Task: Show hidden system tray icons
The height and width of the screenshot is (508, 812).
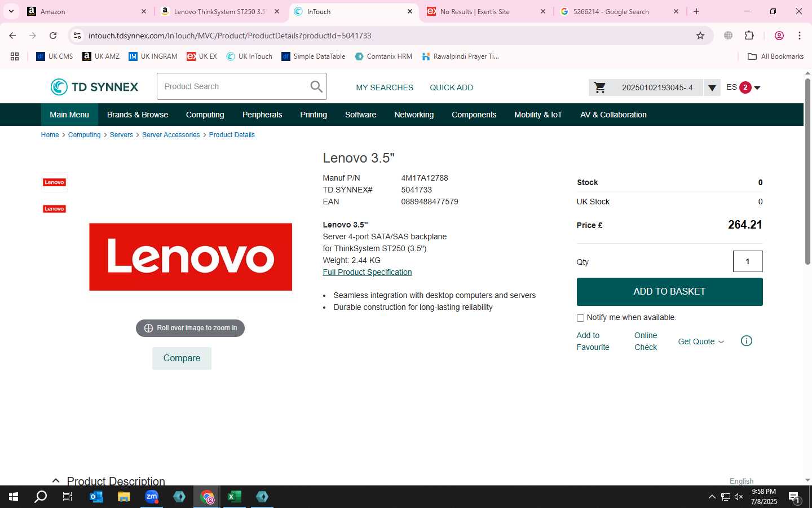Action: (712, 497)
